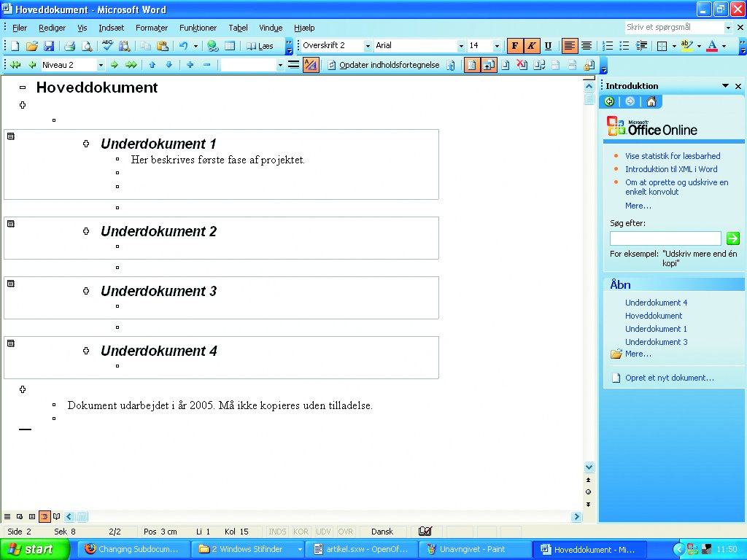The image size is (747, 560).
Task: Open task pane Introduktion dropdown arrow
Action: [725, 86]
